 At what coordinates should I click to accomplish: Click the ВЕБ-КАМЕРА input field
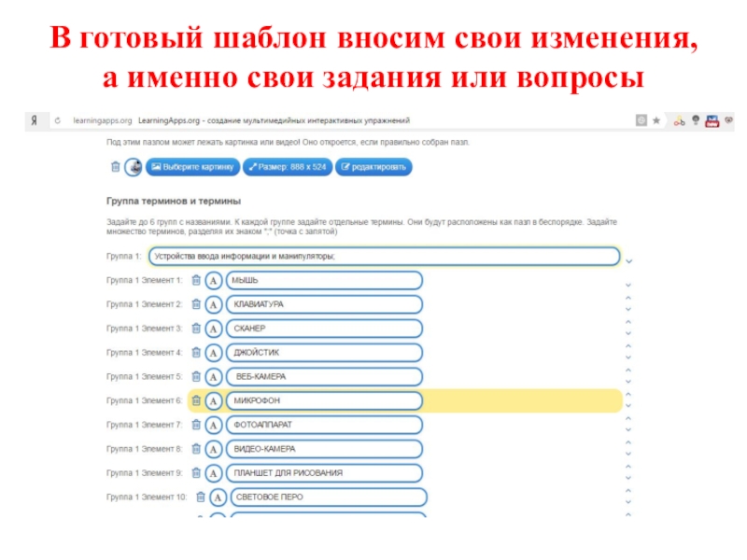tap(324, 377)
